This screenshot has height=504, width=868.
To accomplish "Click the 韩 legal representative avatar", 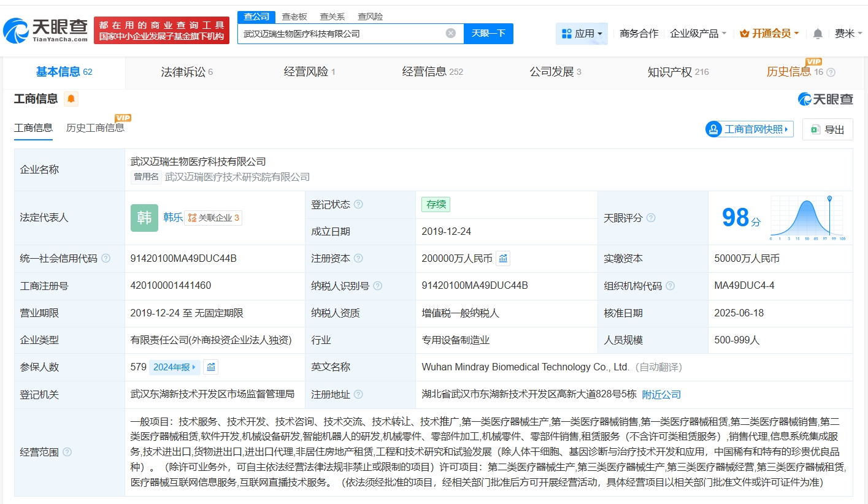I will click(144, 218).
